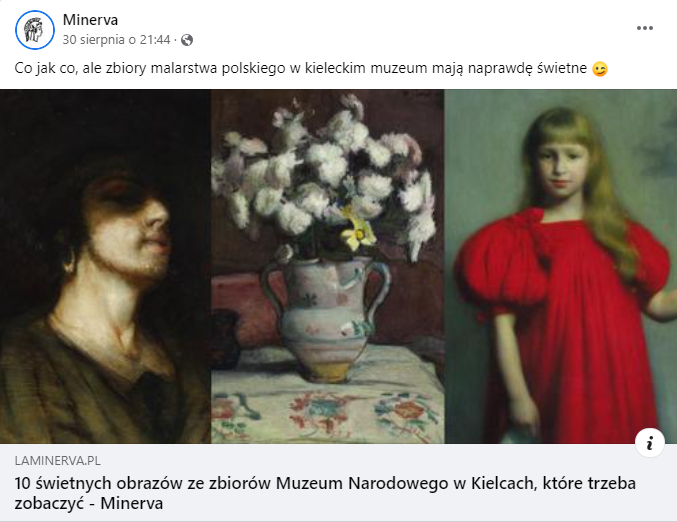Open article title about Muzeum Narodowe w Kielcach

(325, 493)
